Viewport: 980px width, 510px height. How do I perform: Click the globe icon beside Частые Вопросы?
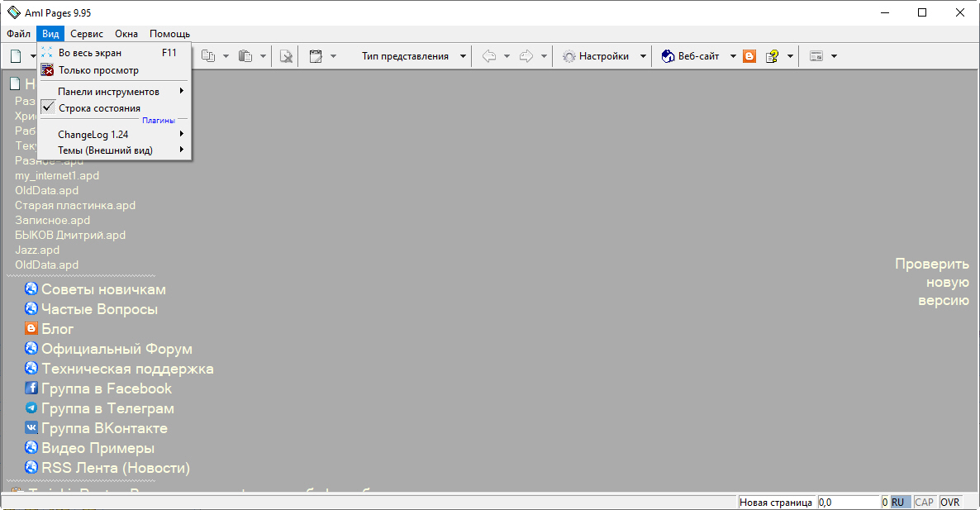(31, 308)
